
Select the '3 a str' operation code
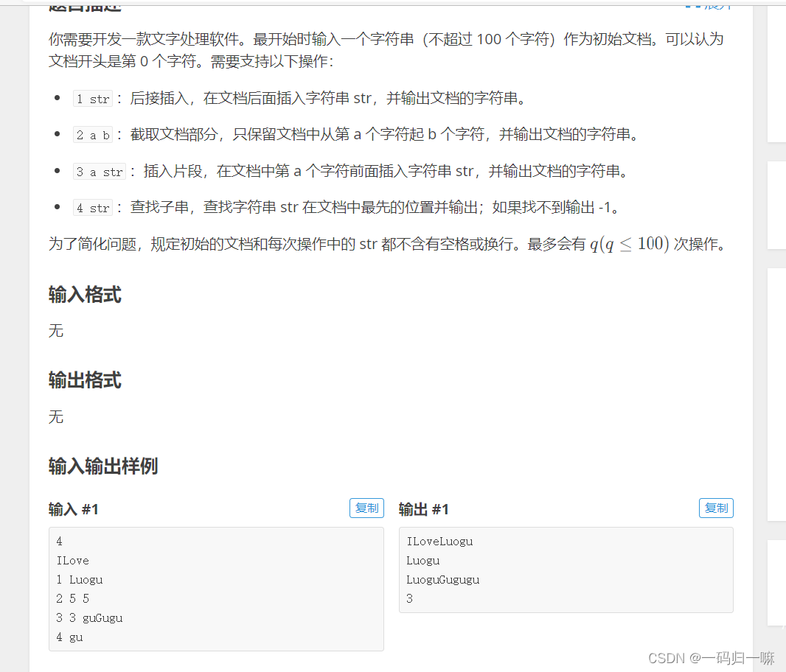(100, 172)
